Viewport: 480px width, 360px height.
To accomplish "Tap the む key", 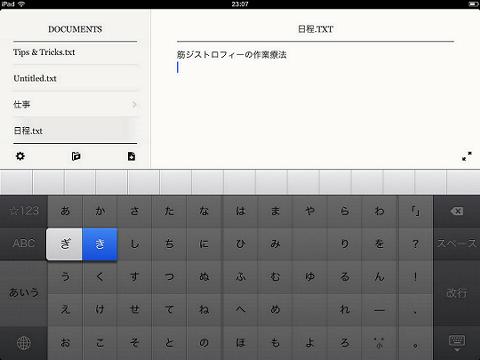I will [x=275, y=277].
